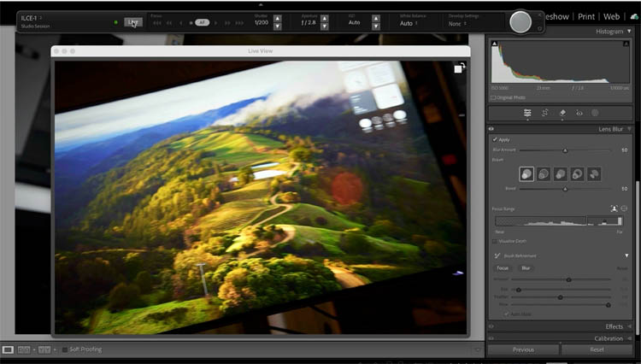This screenshot has width=641, height=364.
Task: Move focus farther by medium step (double right arrows)
Action: (x=227, y=23)
